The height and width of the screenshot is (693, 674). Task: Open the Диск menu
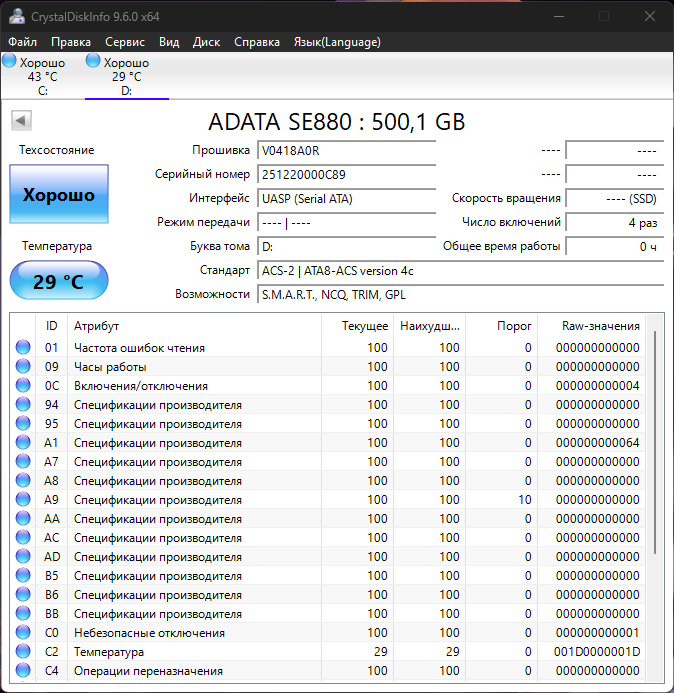pyautogui.click(x=206, y=42)
